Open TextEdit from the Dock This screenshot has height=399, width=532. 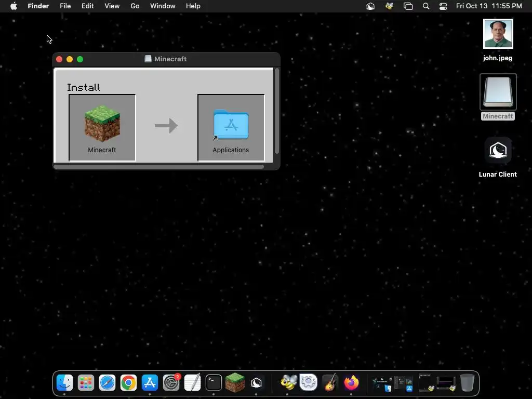pos(192,383)
